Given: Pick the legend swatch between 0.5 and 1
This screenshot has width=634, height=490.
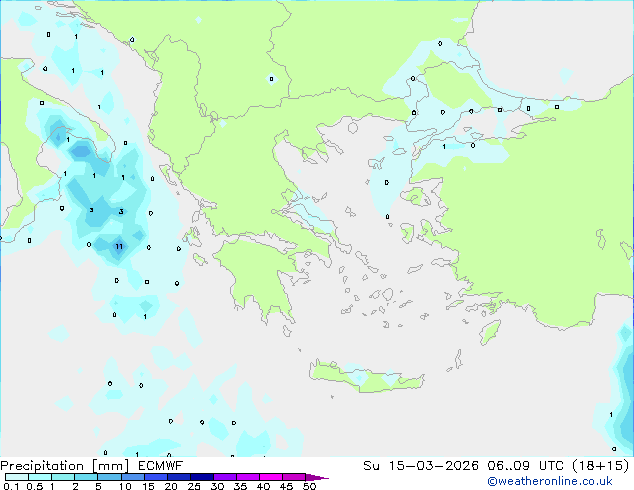Looking at the screenshot, I should tap(40, 477).
